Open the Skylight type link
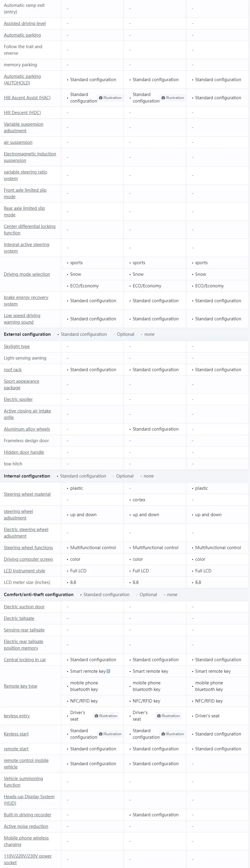The width and height of the screenshot is (250, 868). pyautogui.click(x=17, y=346)
